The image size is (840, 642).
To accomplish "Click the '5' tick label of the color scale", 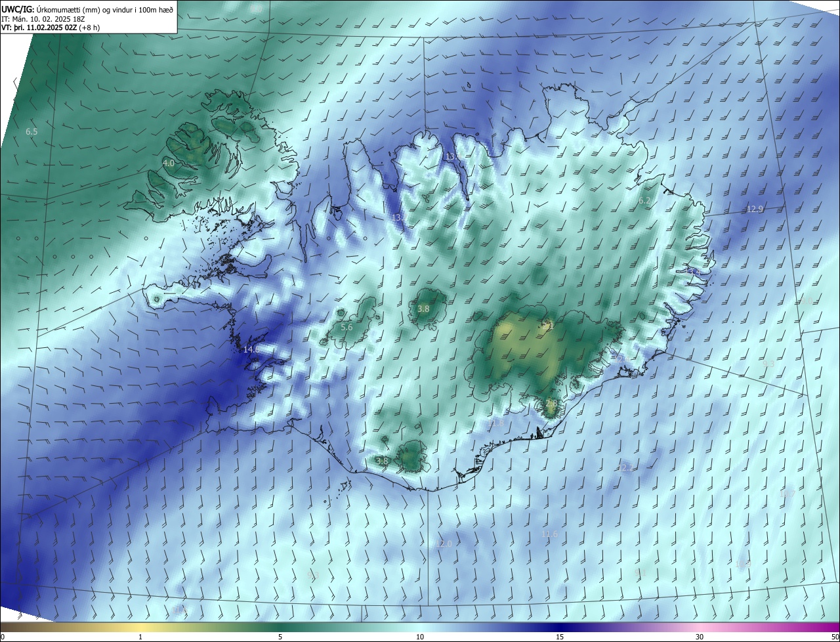I will [x=280, y=637].
